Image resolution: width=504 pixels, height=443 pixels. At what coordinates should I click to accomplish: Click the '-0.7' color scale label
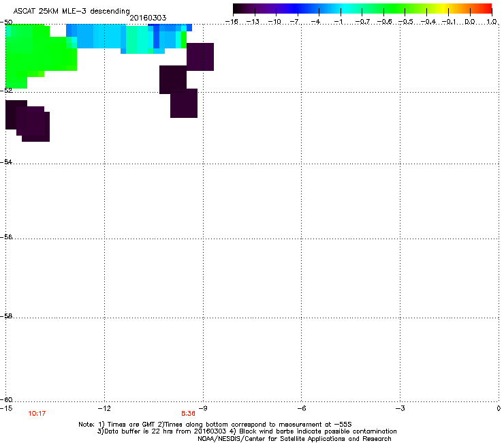362,22
